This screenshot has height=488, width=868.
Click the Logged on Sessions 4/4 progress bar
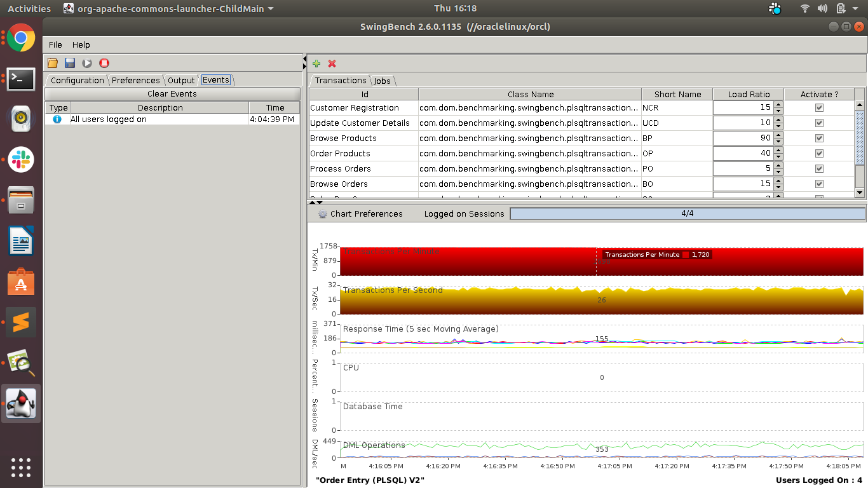point(688,214)
